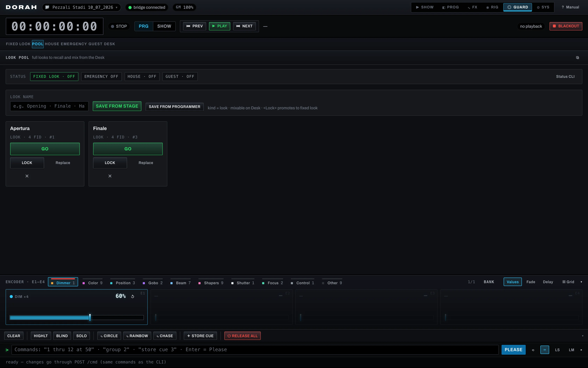This screenshot has height=368, width=588.
Task: Click the pop-out icon in Look Pool header
Action: point(577,58)
